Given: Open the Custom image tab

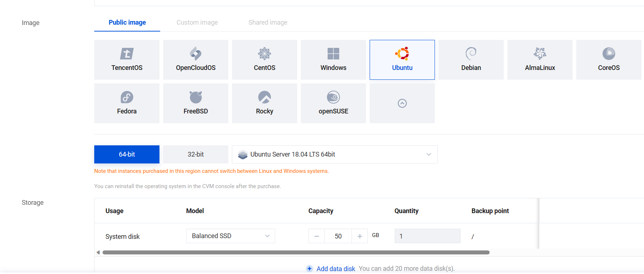Looking at the screenshot, I should [x=197, y=22].
